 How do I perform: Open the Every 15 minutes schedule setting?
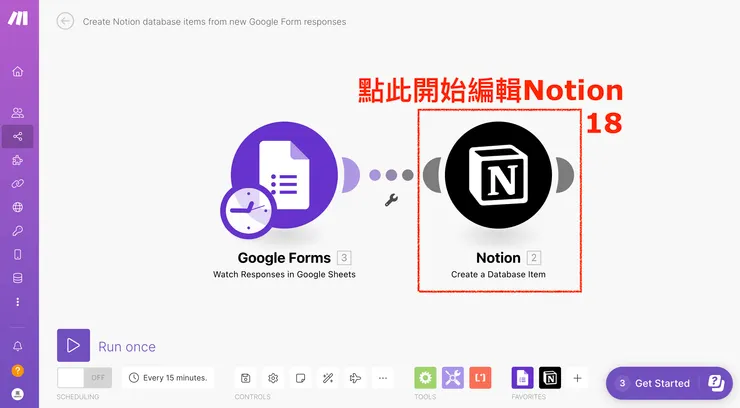168,378
